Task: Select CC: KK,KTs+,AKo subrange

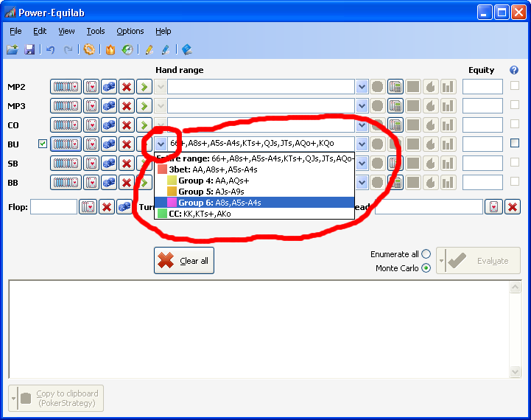Action: click(x=254, y=214)
